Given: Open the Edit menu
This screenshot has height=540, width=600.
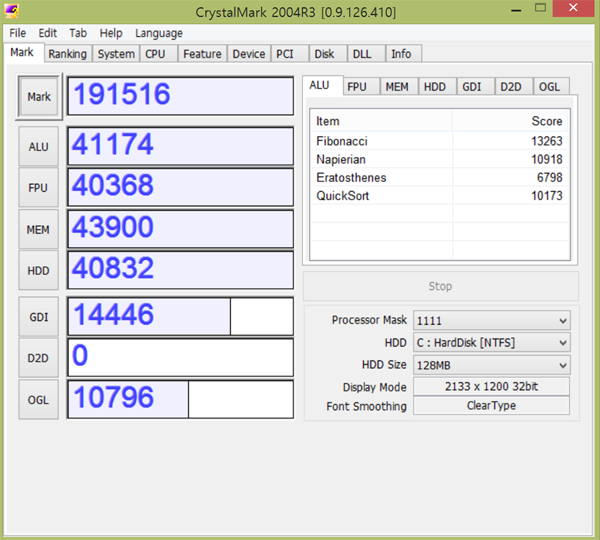Looking at the screenshot, I should pyautogui.click(x=47, y=33).
